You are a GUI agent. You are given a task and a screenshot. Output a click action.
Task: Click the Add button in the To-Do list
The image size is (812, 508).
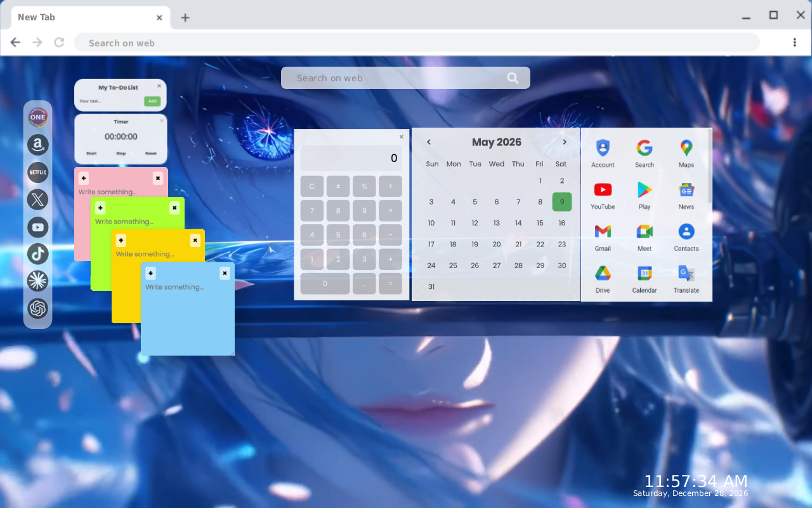click(x=152, y=101)
